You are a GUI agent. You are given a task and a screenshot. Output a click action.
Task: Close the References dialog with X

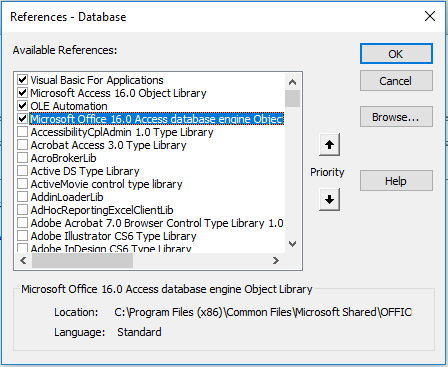pyautogui.click(x=430, y=16)
